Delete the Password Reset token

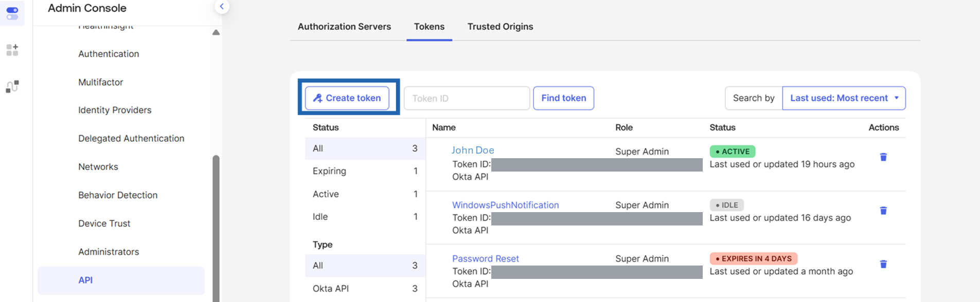pos(883,264)
